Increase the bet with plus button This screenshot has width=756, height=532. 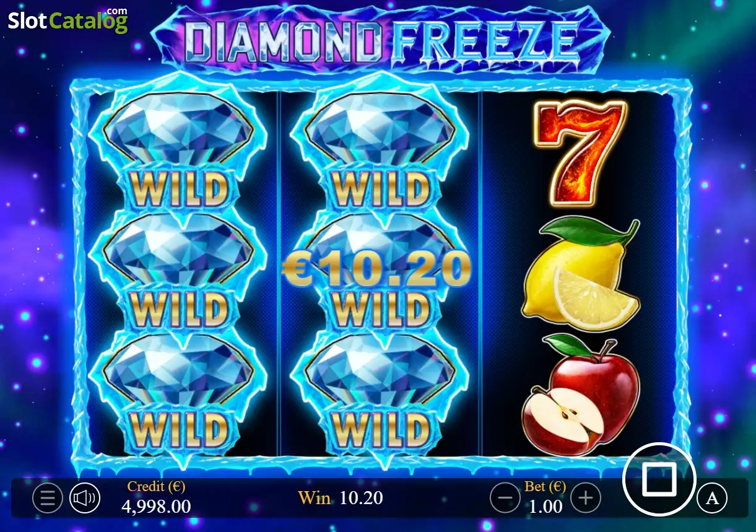[x=586, y=497]
